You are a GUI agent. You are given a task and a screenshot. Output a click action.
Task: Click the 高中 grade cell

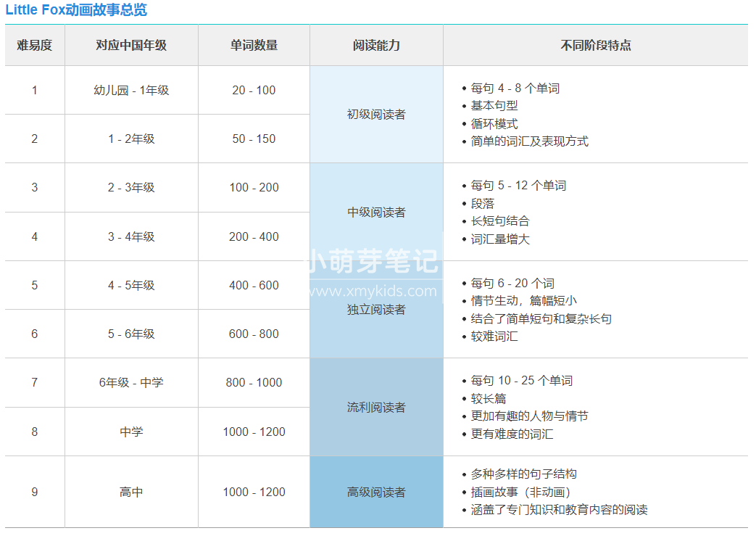(131, 492)
